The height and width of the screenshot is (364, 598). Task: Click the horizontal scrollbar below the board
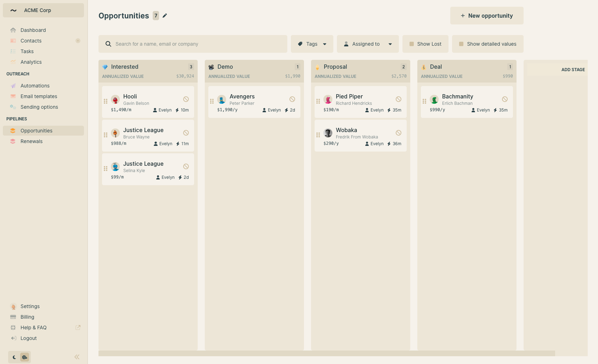tap(327, 353)
